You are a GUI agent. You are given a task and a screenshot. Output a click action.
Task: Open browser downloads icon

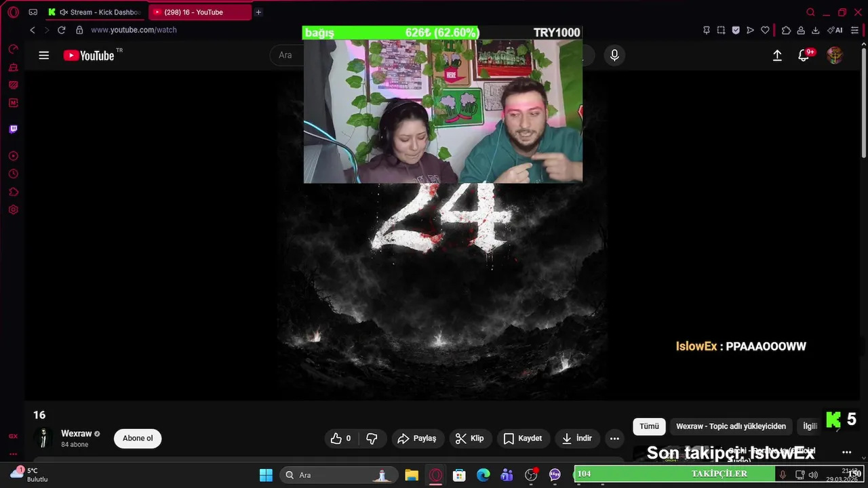point(815,30)
